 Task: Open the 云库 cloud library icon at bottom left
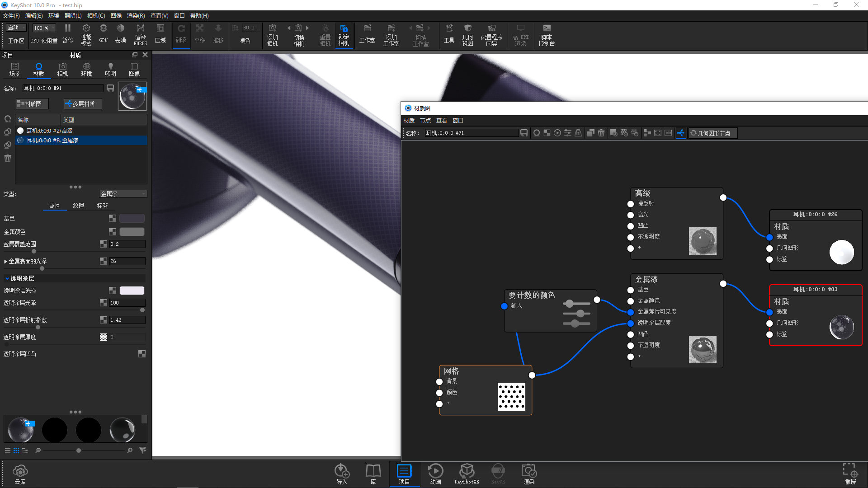tap(20, 474)
